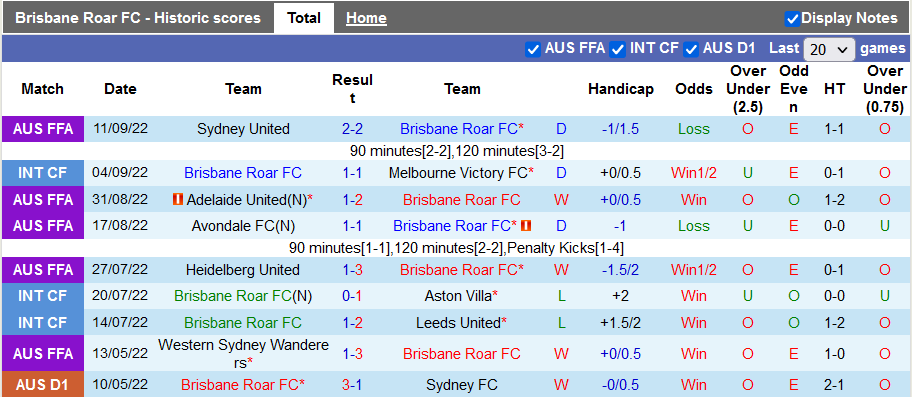Viewport: 912px width, 397px height.
Task: Click AUS FFA league label on 11/09/22 row
Action: point(42,129)
